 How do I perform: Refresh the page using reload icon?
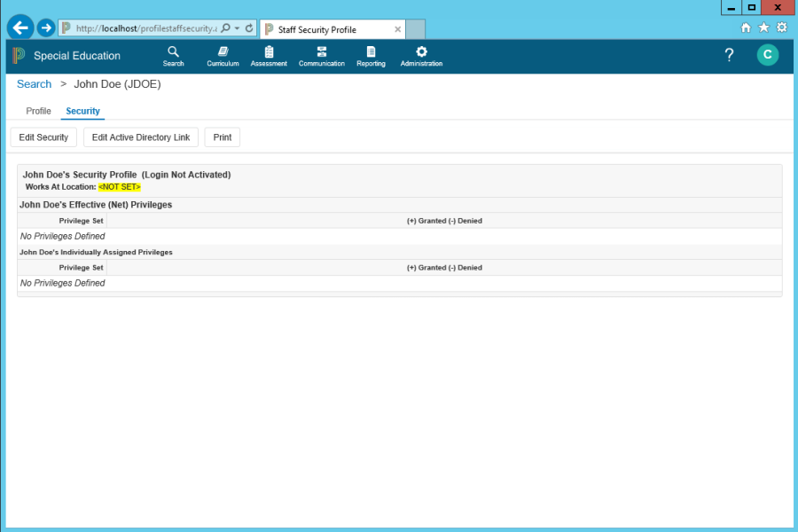tap(249, 28)
